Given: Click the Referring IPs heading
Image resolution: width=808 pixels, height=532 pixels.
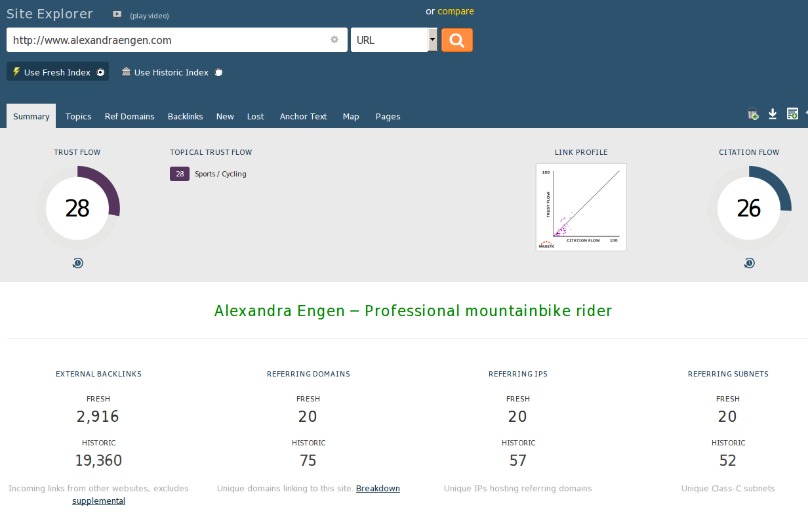Looking at the screenshot, I should pyautogui.click(x=518, y=374).
